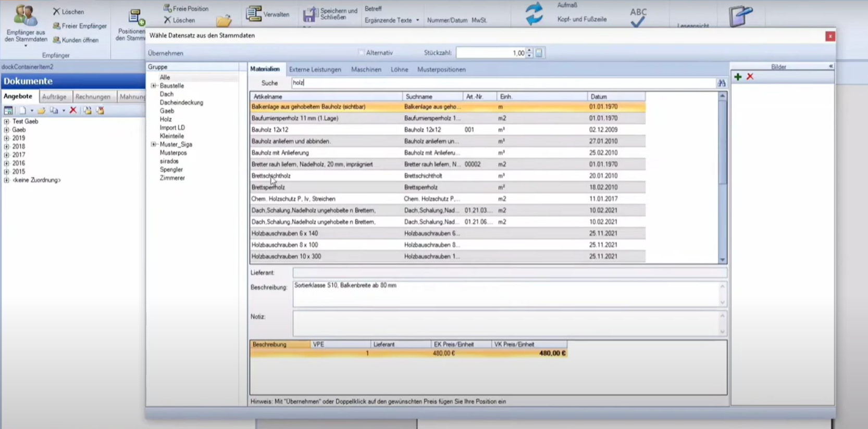Collapse the Bilder panel

[x=830, y=67]
